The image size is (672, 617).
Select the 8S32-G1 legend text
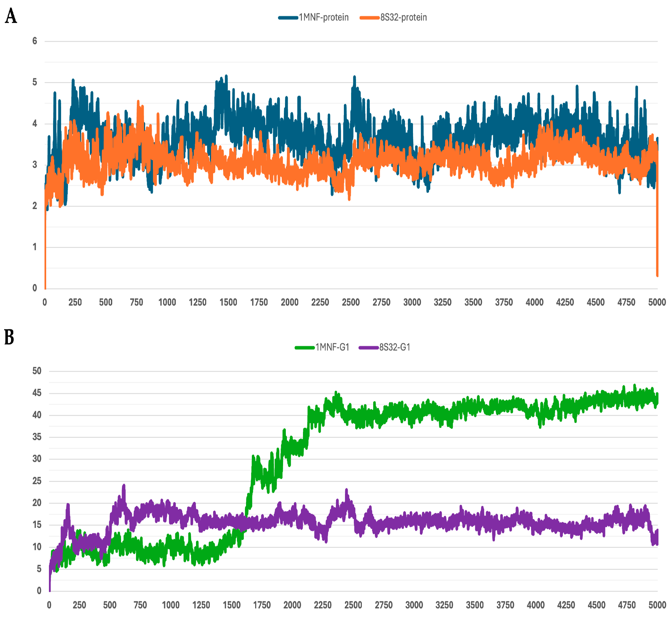395,348
